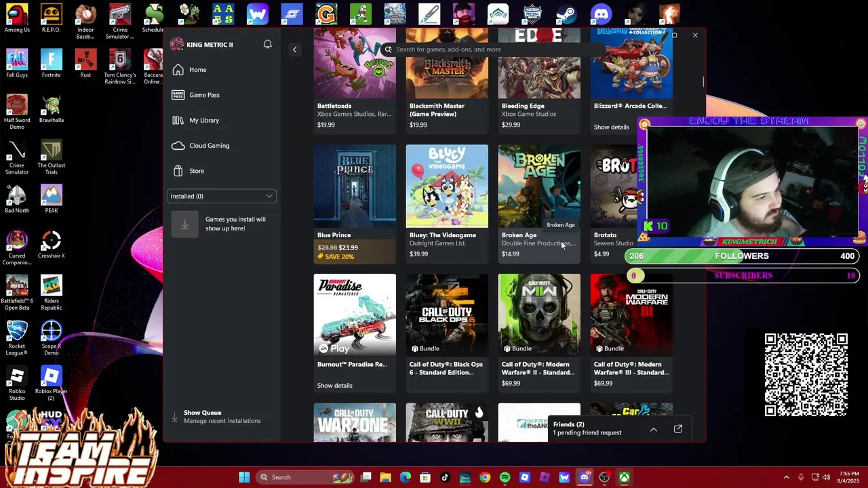Open Call of Duty Modern Warfare III card
Viewport: 868px width, 488px height.
631,332
